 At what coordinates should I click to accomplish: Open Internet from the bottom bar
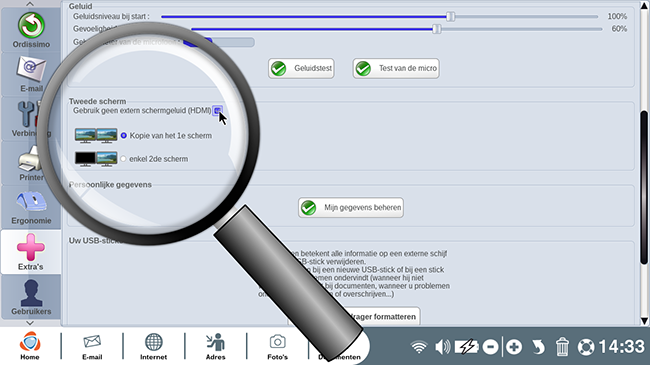click(153, 346)
